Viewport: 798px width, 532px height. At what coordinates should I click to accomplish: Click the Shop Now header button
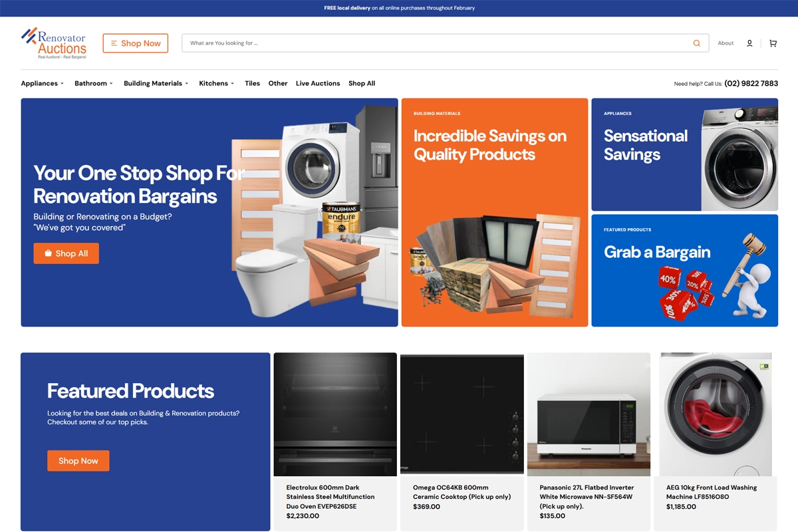136,43
